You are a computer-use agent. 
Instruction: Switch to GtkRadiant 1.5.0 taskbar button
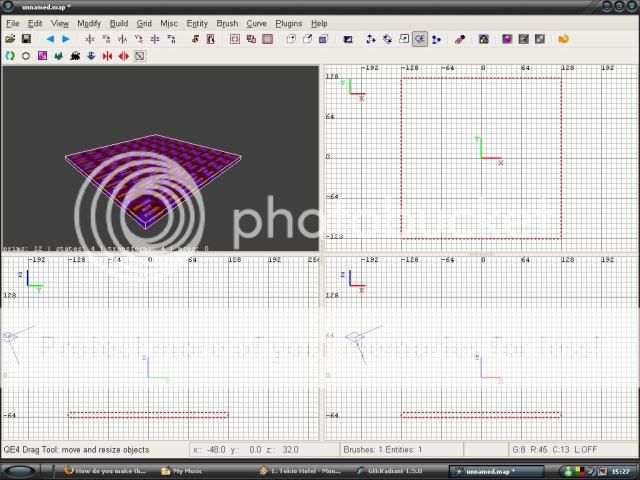397,470
